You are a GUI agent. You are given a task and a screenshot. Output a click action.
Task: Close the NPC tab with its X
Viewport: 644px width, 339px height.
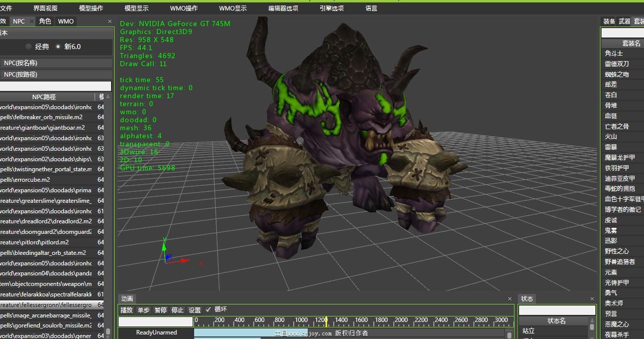point(31,21)
